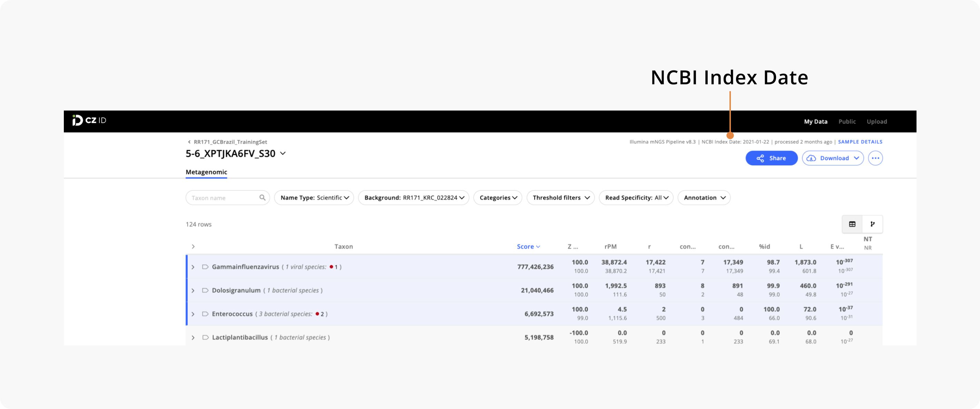Click the cloud download icon
980x409 pixels.
pyautogui.click(x=812, y=158)
